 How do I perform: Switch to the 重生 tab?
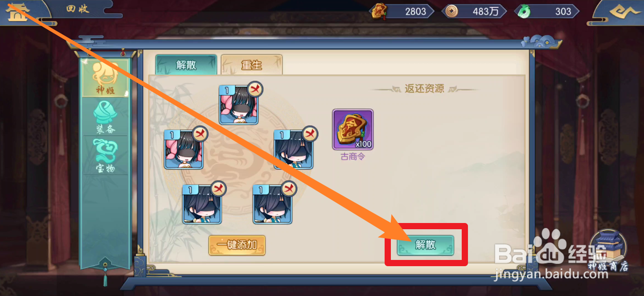[252, 65]
